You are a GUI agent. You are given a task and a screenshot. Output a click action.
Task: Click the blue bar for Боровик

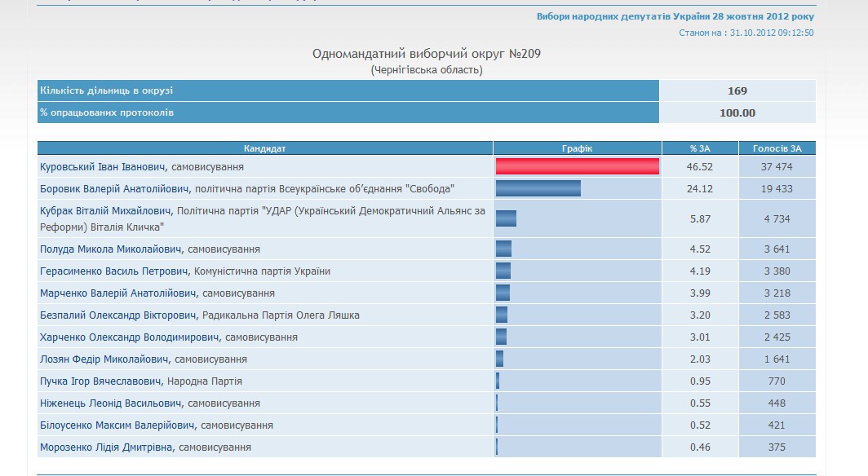[538, 188]
